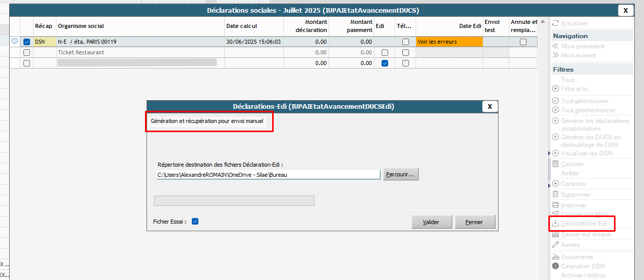The image size is (644, 280).
Task: Toggle Annule et remplace checkbox on DSN row
Action: [523, 42]
